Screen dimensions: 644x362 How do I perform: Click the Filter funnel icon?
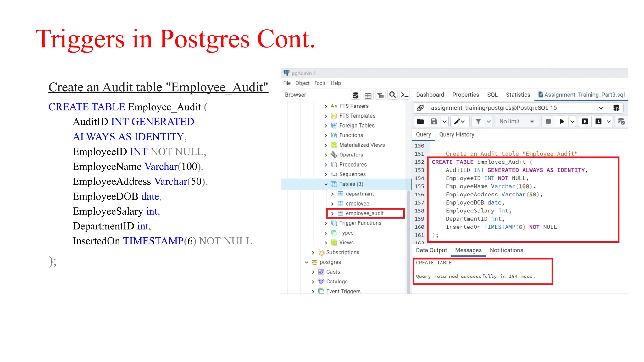478,122
